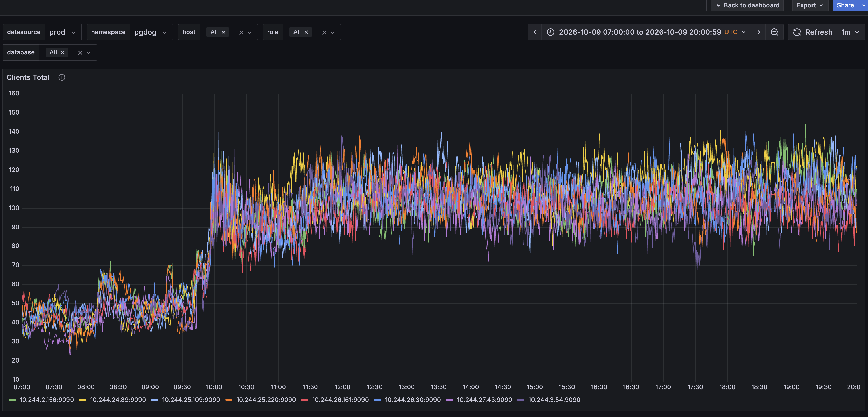Open the 1m refresh interval dropdown
The width and height of the screenshot is (868, 417).
[x=850, y=32]
